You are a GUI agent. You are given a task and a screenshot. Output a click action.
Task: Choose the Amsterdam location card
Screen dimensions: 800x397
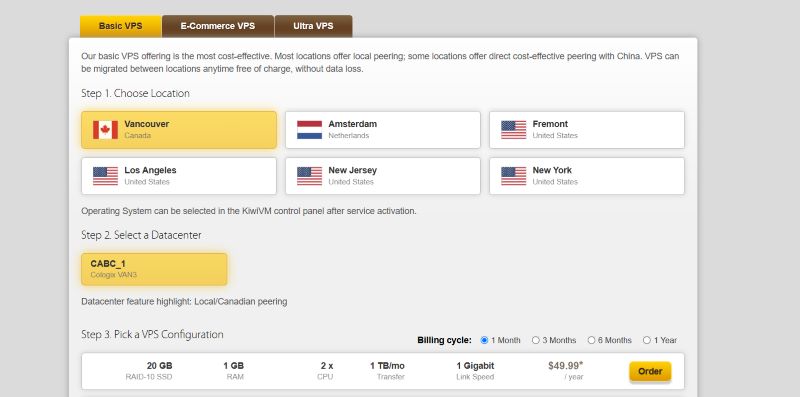(x=383, y=130)
